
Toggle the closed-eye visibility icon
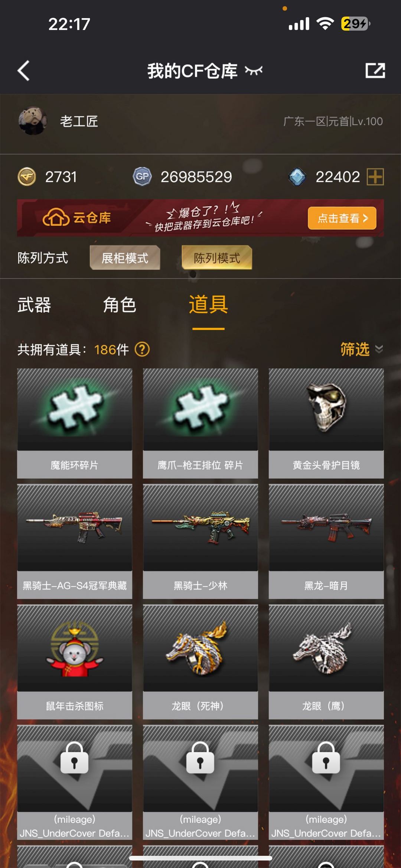(254, 71)
